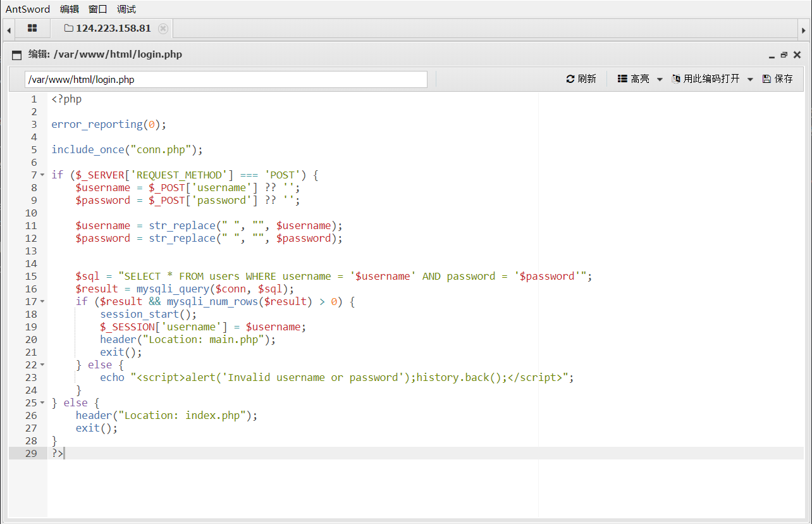Open the AntSword menu

(28, 9)
